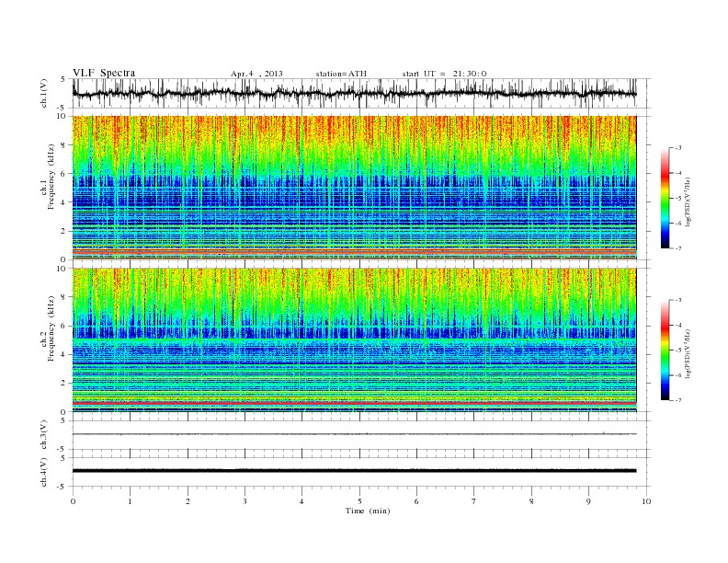The image size is (728, 563).
Task: Click the ch.1 spectrogram color scale bar
Action: (665, 198)
